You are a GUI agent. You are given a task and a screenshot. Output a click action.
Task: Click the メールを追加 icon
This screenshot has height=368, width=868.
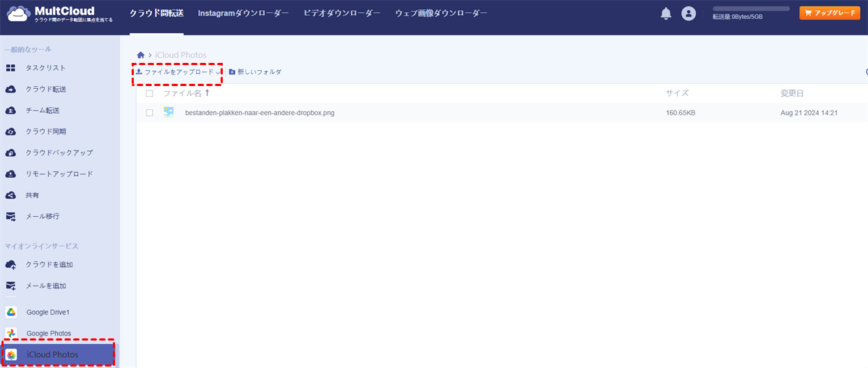11,286
